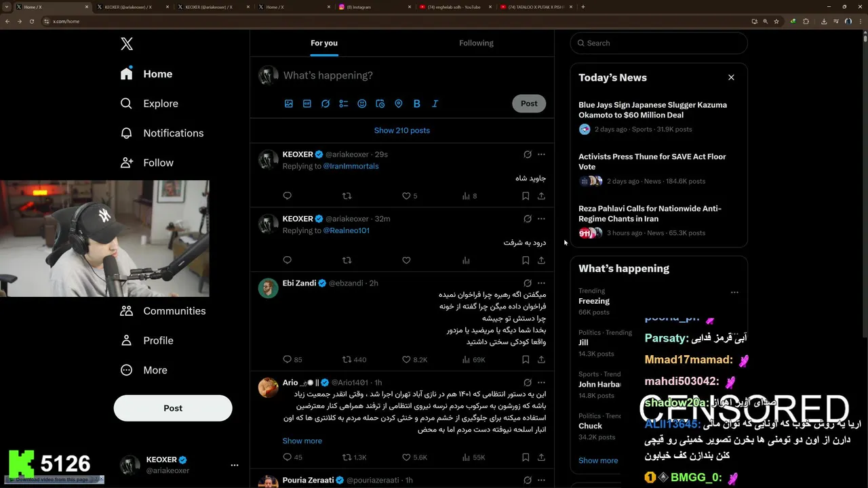The height and width of the screenshot is (488, 868).
Task: Open Reza Pahlavi Nationwide Chants news
Action: point(658,220)
